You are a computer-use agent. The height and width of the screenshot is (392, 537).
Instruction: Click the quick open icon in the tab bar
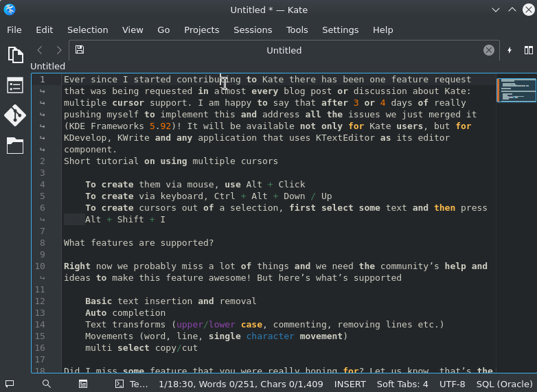point(510,50)
